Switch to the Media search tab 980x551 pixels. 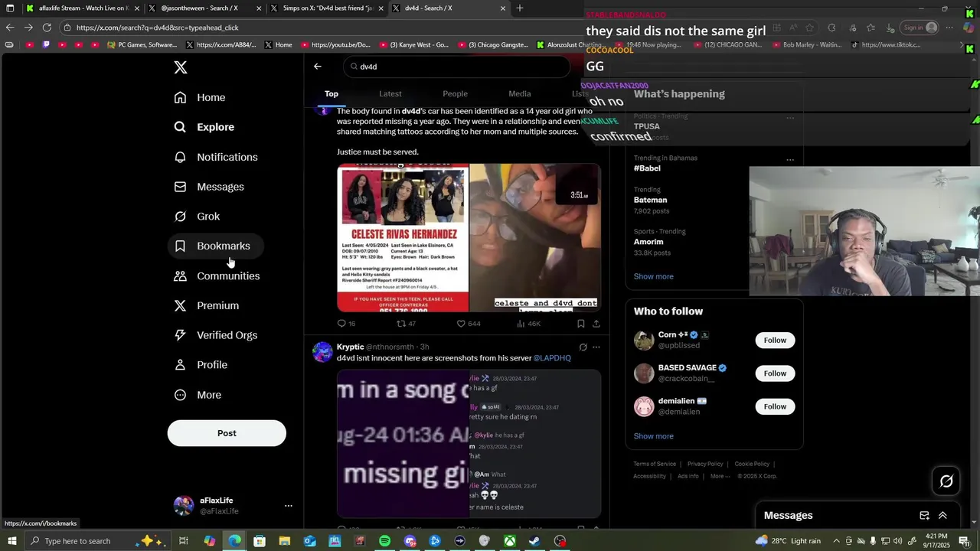[519, 93]
